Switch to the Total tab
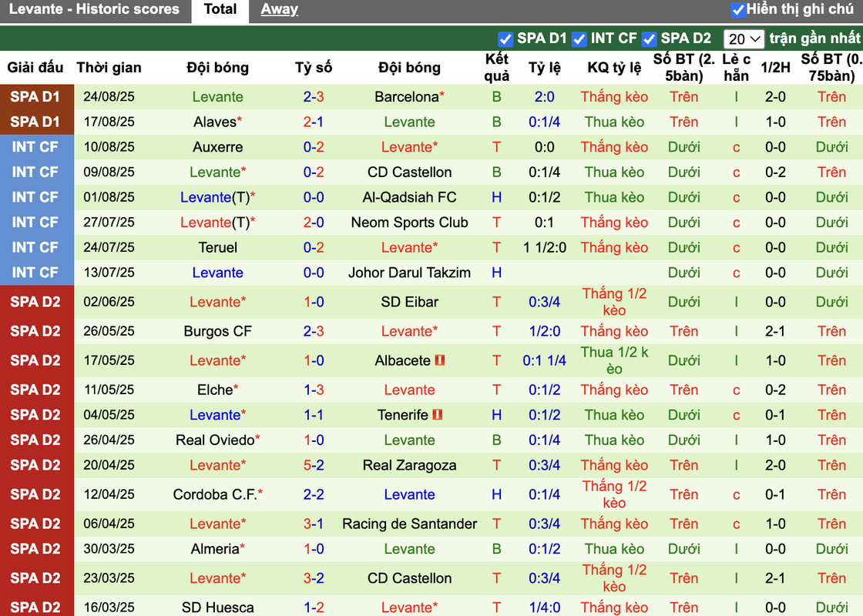This screenshot has height=616, width=863. 220,9
